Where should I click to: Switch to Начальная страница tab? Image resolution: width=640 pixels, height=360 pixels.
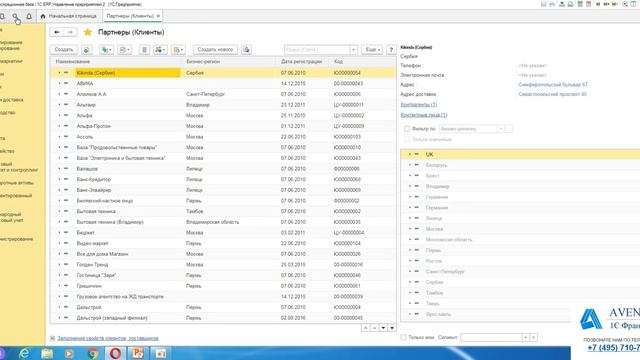click(69, 16)
